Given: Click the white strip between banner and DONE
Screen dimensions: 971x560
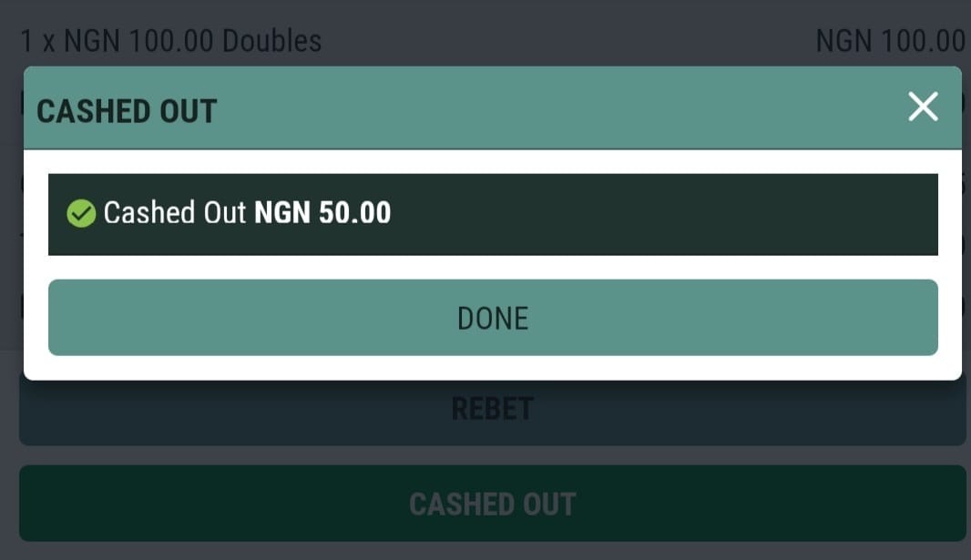Looking at the screenshot, I should tap(493, 268).
